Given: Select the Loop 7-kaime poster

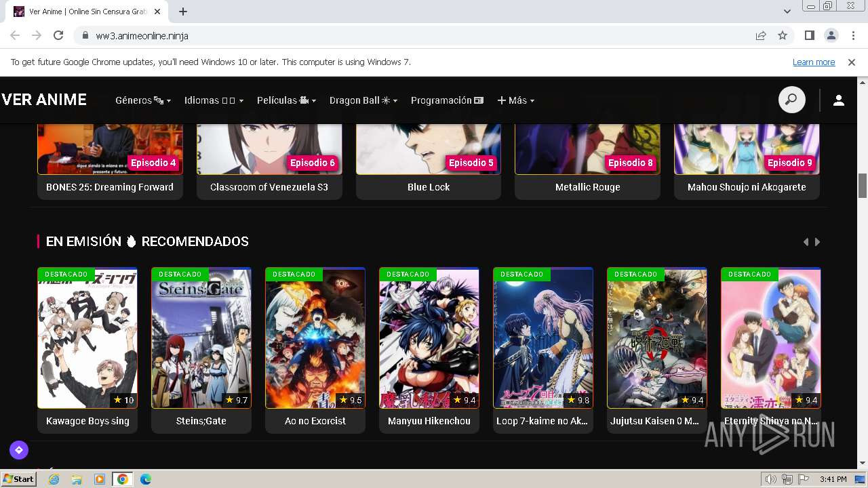Looking at the screenshot, I should pyautogui.click(x=543, y=338).
